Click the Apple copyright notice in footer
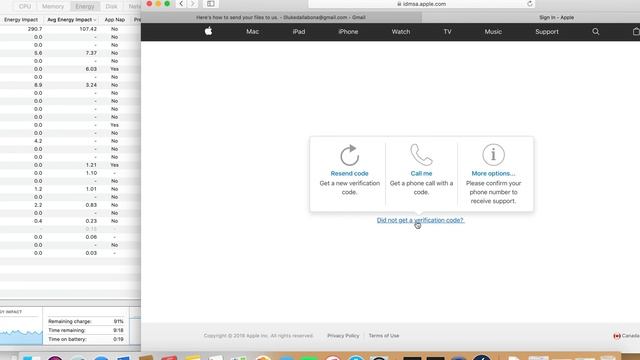The image size is (640, 360). point(258,336)
